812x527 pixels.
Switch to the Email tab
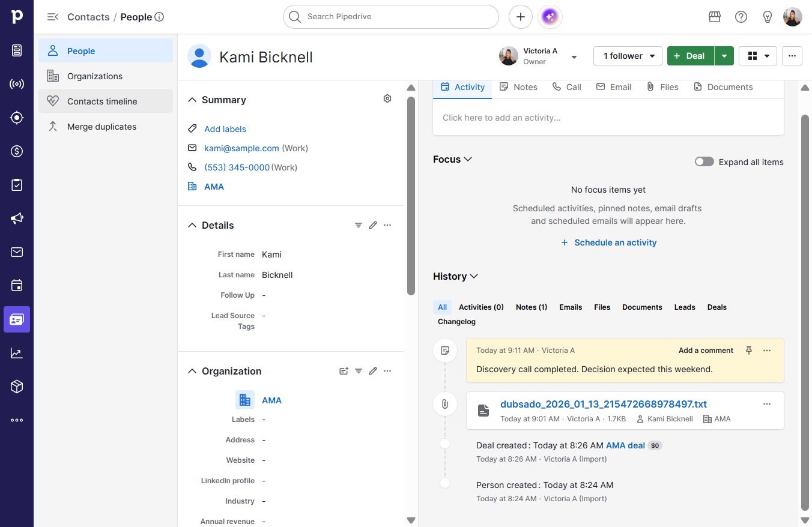coord(613,87)
